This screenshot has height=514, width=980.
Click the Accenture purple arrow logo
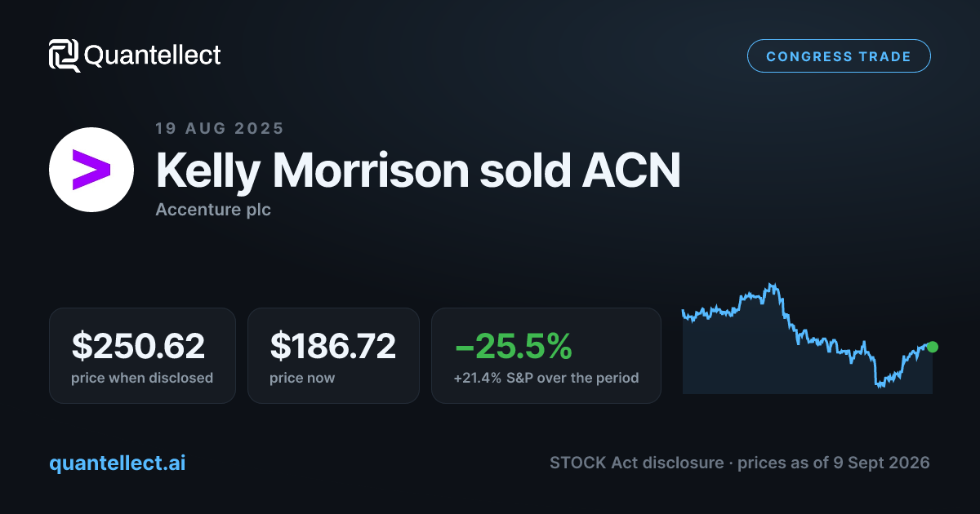tap(91, 170)
